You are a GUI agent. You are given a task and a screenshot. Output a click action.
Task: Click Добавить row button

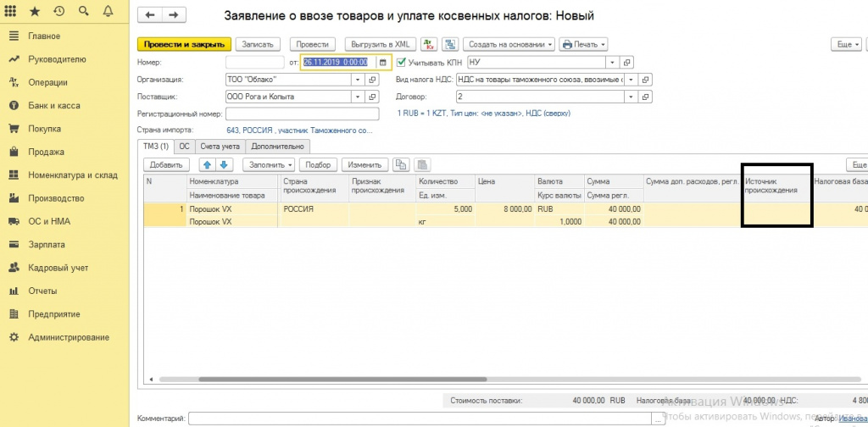coord(166,165)
